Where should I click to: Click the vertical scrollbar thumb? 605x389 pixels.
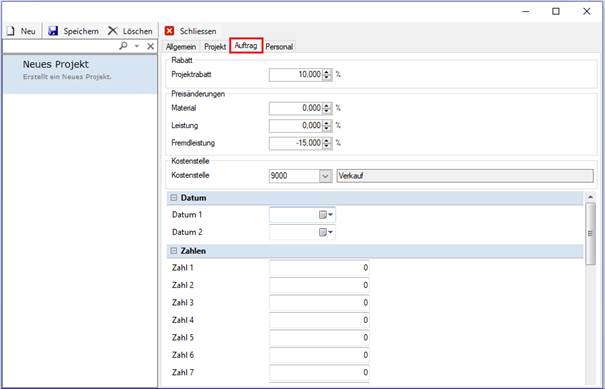(590, 233)
